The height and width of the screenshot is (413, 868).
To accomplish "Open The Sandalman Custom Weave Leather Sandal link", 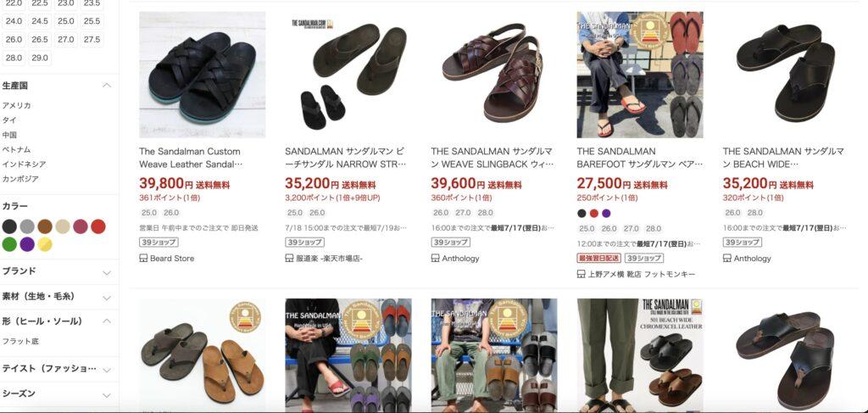I will click(191, 158).
